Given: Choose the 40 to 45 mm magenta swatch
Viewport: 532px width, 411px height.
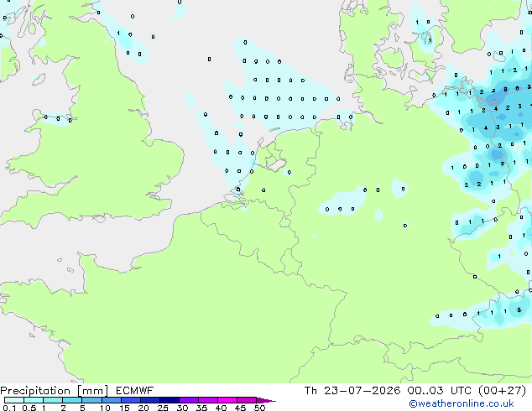Looking at the screenshot, I should 227,400.
